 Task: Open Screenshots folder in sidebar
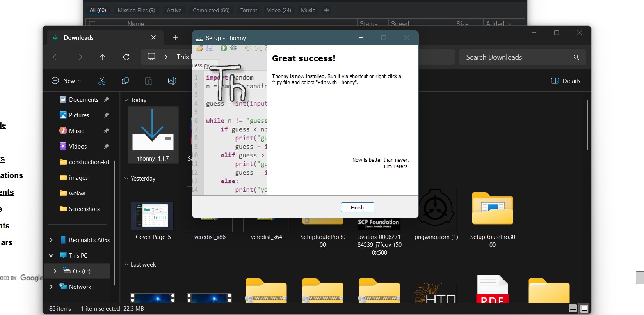(84, 209)
